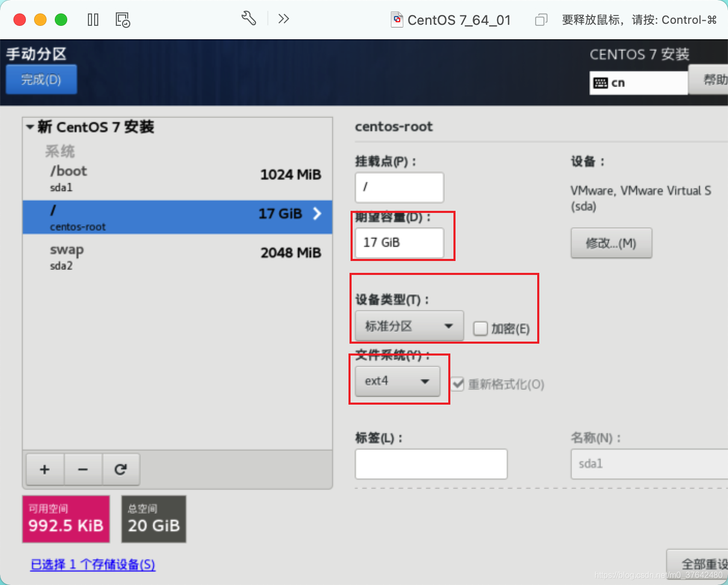Open VM settings wrench icon

(249, 19)
